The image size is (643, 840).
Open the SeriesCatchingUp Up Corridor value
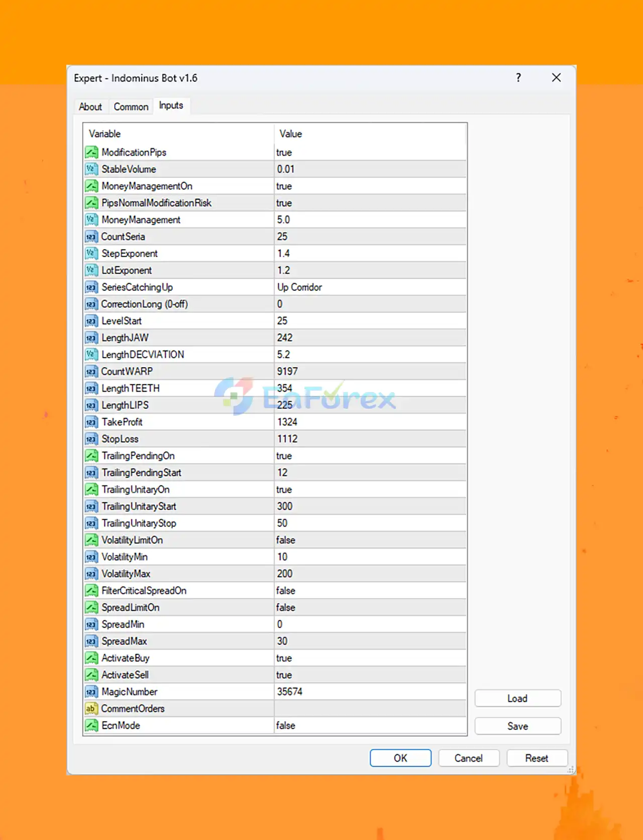pos(370,287)
